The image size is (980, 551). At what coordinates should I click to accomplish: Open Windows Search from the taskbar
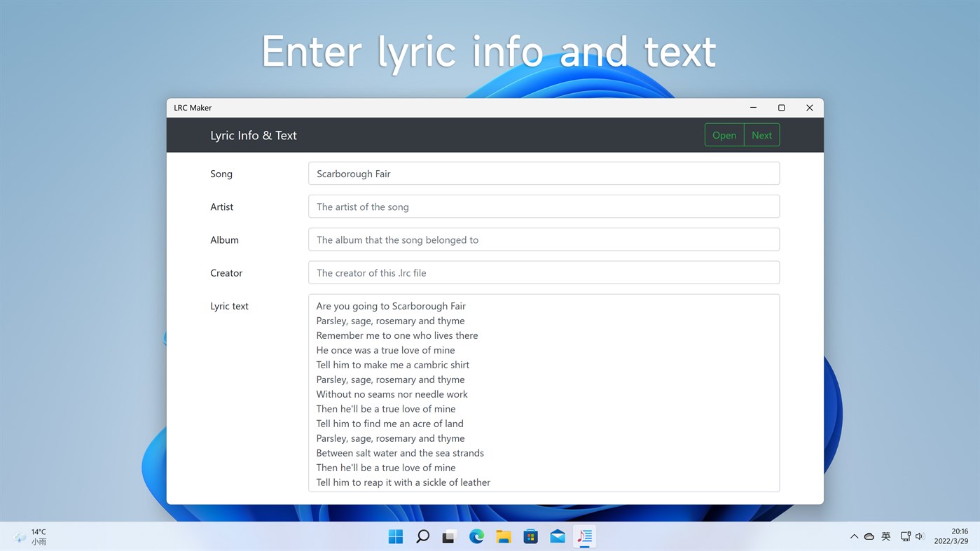422,536
